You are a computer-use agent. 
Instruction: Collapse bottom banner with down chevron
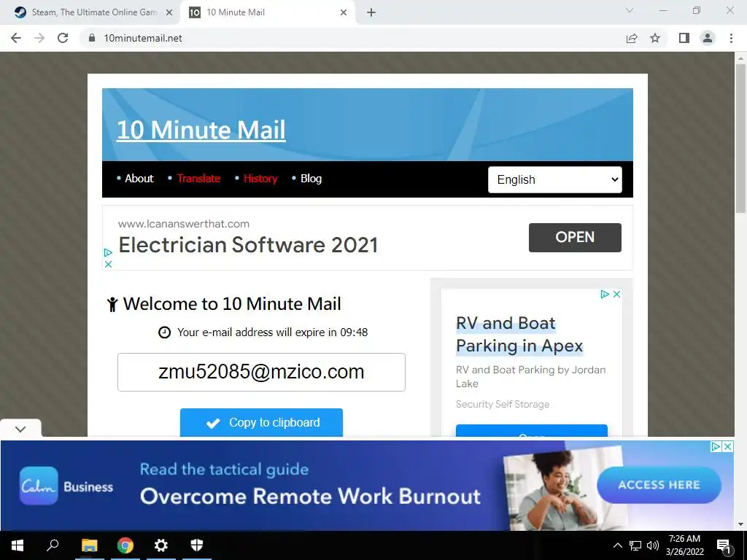click(x=20, y=429)
